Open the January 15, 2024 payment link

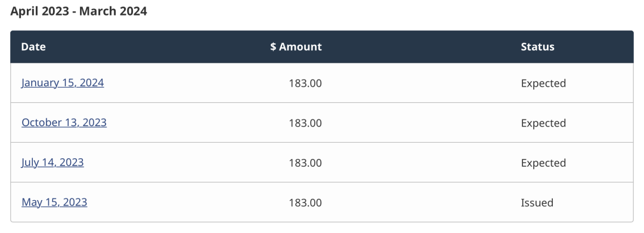tap(63, 83)
